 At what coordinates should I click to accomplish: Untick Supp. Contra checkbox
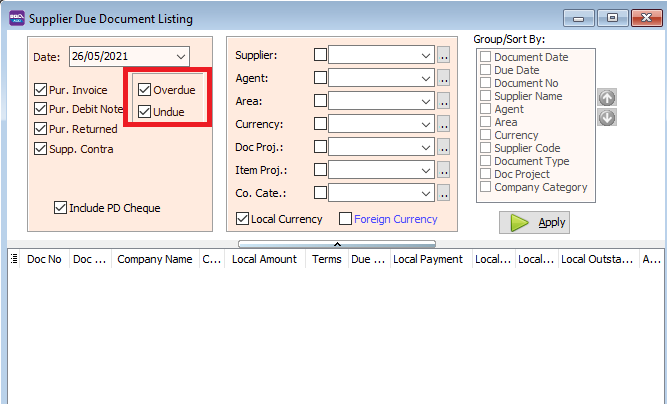pyautogui.click(x=40, y=149)
